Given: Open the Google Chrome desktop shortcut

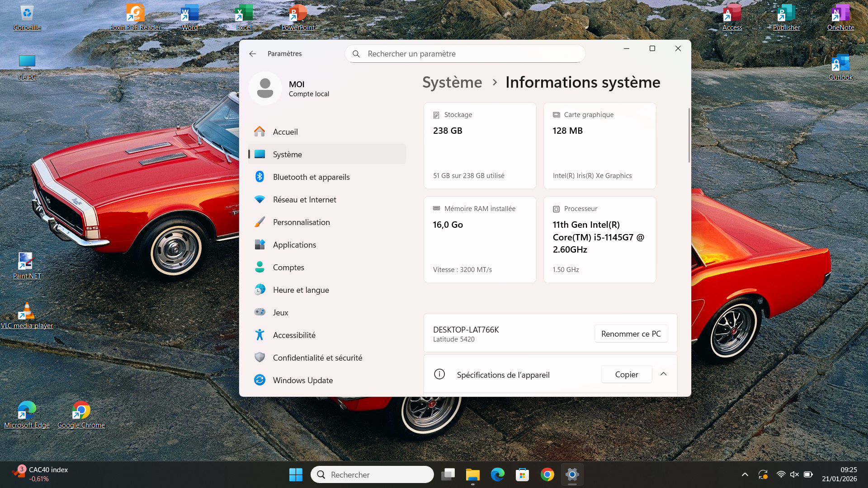Looking at the screenshot, I should tap(81, 415).
